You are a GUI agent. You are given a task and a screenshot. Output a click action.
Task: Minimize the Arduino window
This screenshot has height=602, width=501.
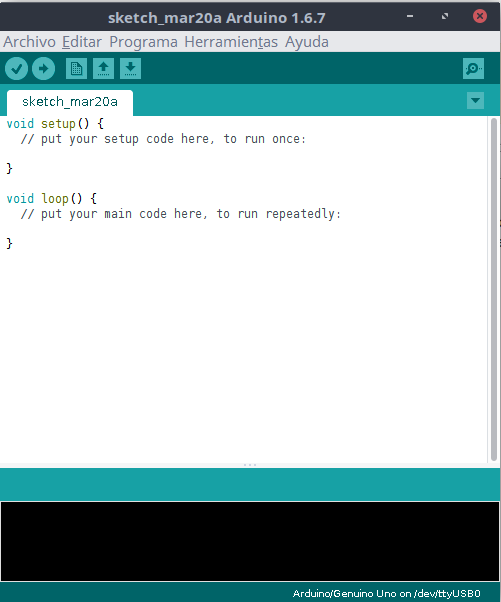point(410,16)
